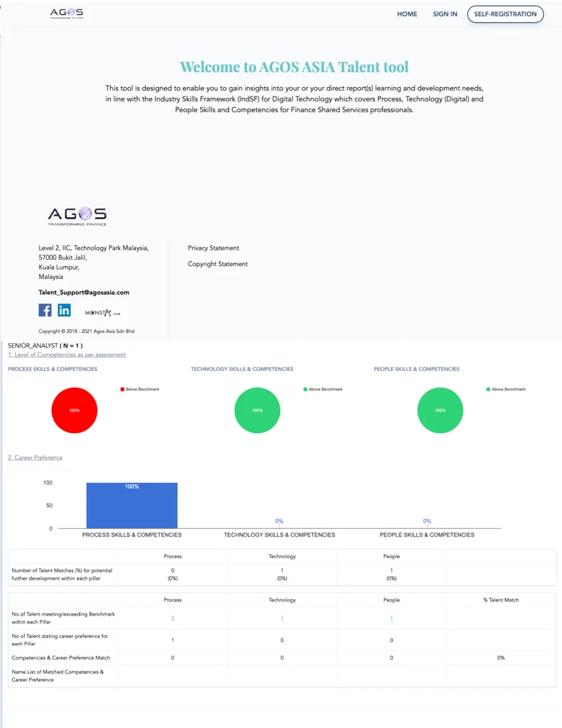This screenshot has height=728, width=562.
Task: Click the Copyright 2018 - 2021 Agos Asia text
Action: pos(86,331)
